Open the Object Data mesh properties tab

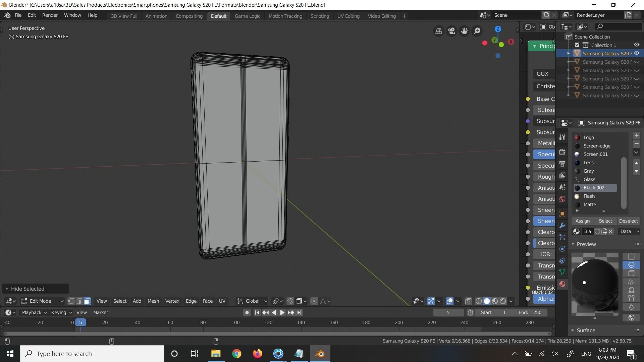562,272
